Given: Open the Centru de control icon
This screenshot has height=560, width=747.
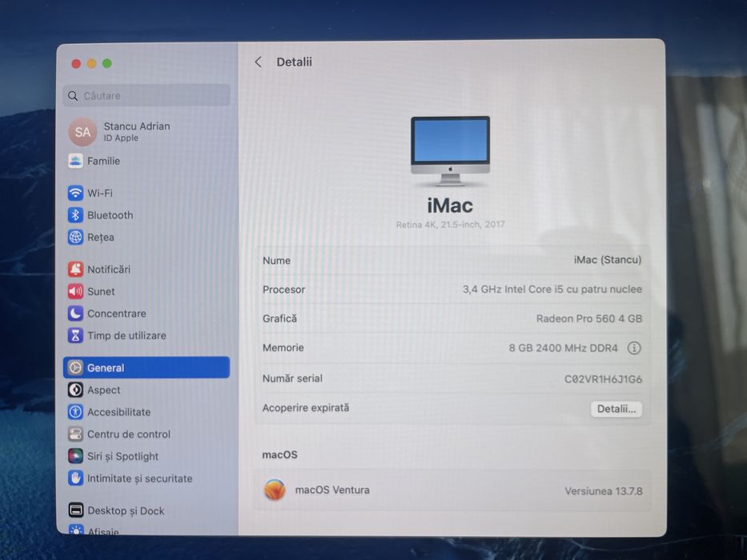Looking at the screenshot, I should coord(75,434).
